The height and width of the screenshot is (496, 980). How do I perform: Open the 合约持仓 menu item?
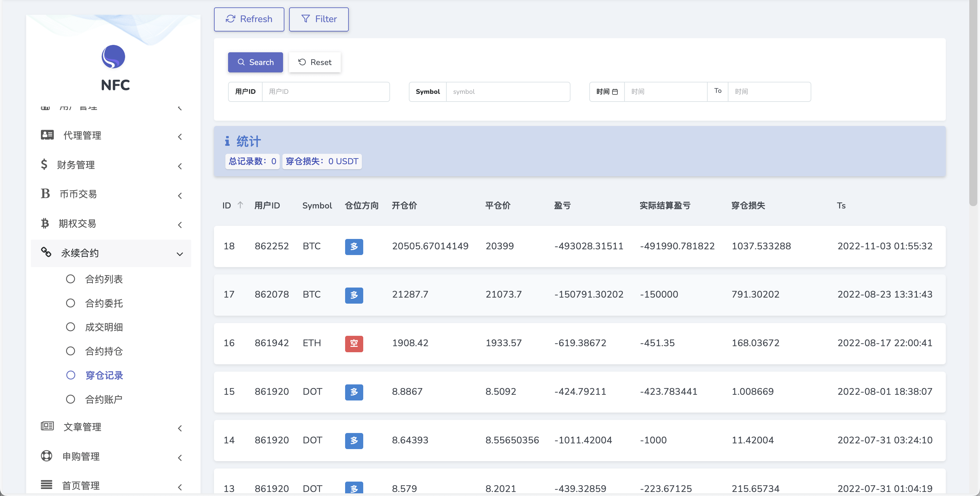click(x=104, y=351)
